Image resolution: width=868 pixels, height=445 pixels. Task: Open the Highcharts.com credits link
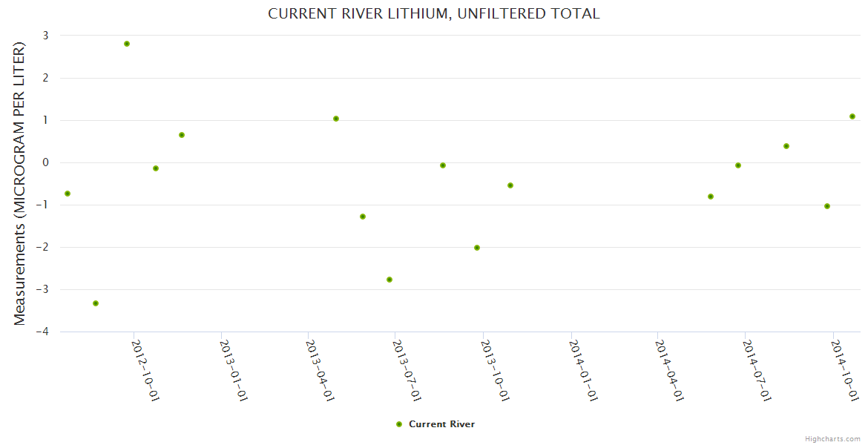[x=832, y=438]
